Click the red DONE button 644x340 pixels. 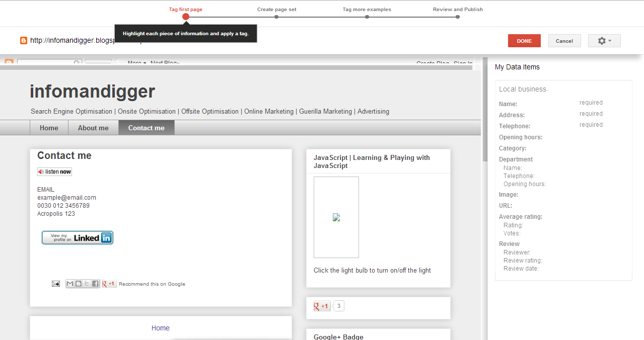[x=524, y=41]
